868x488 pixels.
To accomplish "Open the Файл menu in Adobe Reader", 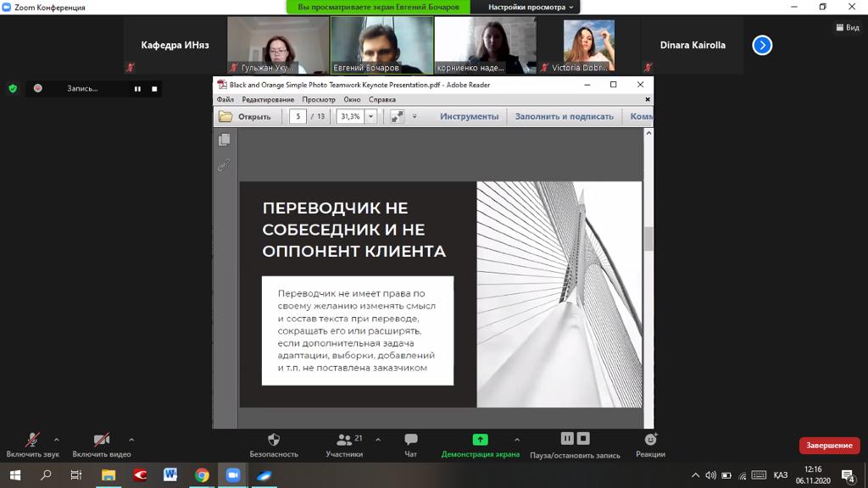I will click(225, 100).
